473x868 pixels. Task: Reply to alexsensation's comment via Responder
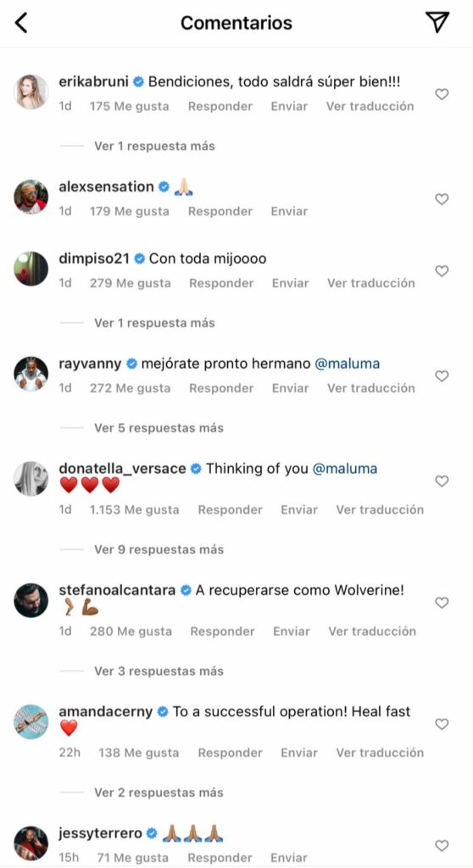pos(220,211)
